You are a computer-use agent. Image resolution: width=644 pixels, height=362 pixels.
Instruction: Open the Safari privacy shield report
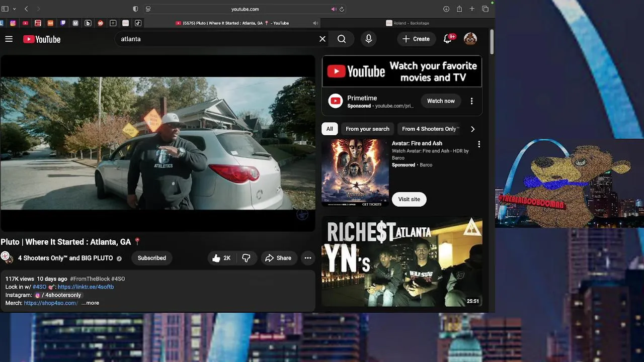coord(135,9)
